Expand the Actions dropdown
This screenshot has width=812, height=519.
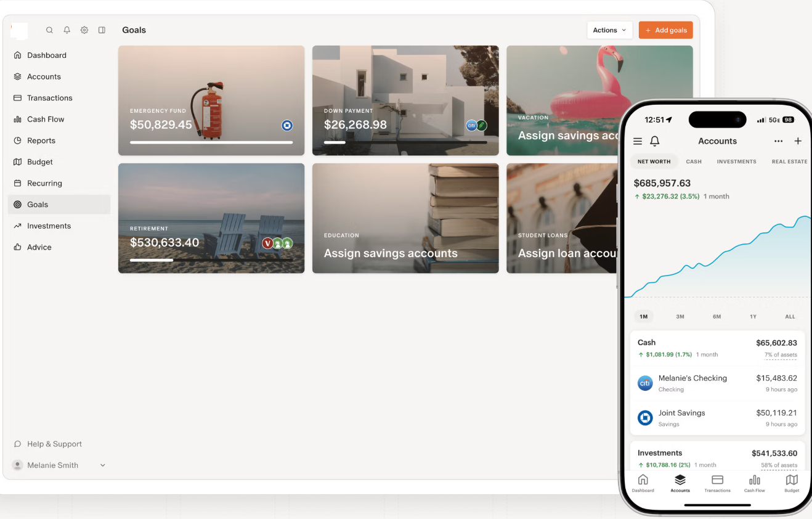609,30
